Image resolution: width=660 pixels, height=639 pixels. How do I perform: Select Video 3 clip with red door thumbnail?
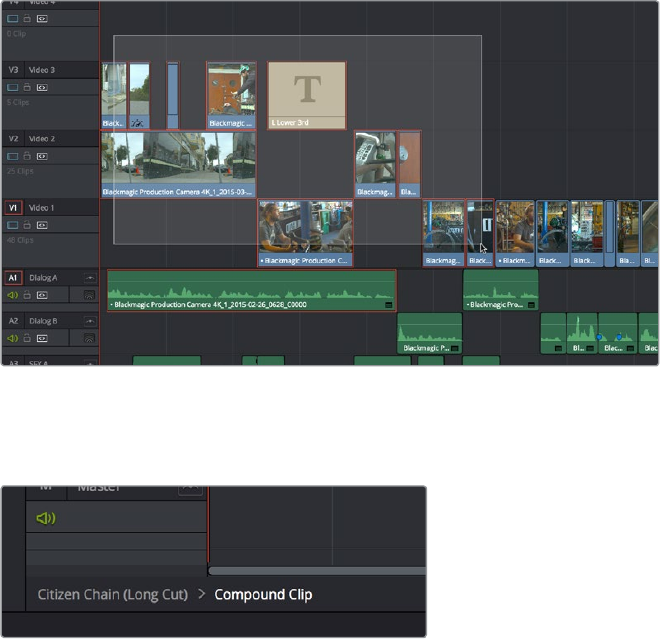point(231,95)
